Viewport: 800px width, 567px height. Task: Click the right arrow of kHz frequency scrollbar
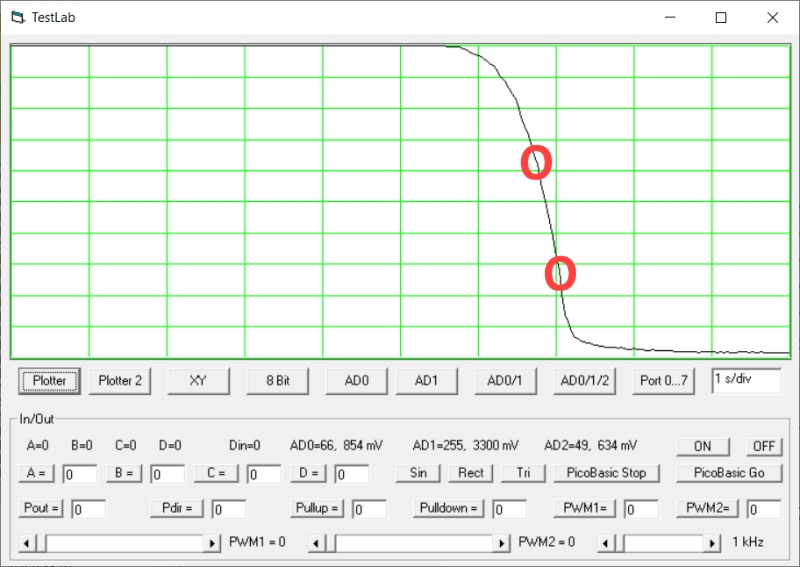point(713,542)
